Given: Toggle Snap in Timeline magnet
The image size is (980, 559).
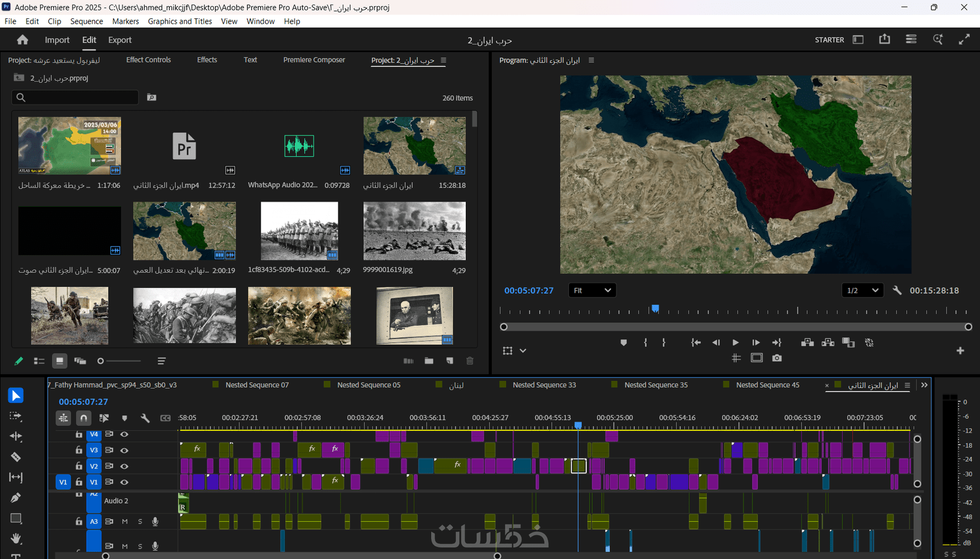Looking at the screenshot, I should coord(84,418).
